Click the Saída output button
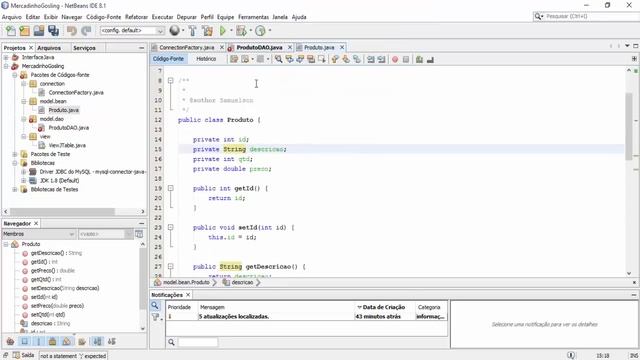The height and width of the screenshot is (360, 640). point(23,356)
